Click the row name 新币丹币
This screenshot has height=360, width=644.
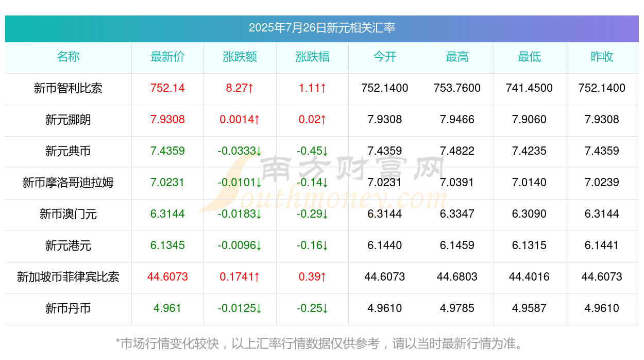click(68, 308)
